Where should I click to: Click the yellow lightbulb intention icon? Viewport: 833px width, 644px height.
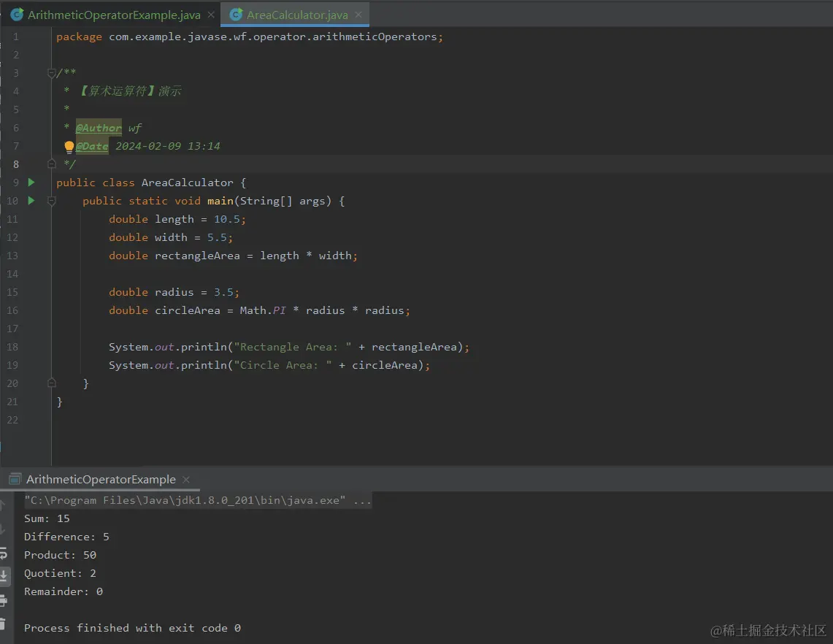tap(69, 147)
